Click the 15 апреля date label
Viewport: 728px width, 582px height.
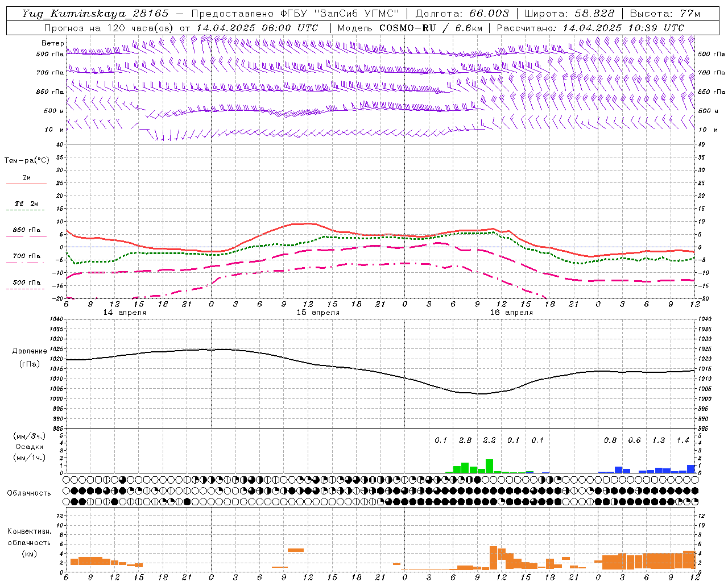click(318, 313)
